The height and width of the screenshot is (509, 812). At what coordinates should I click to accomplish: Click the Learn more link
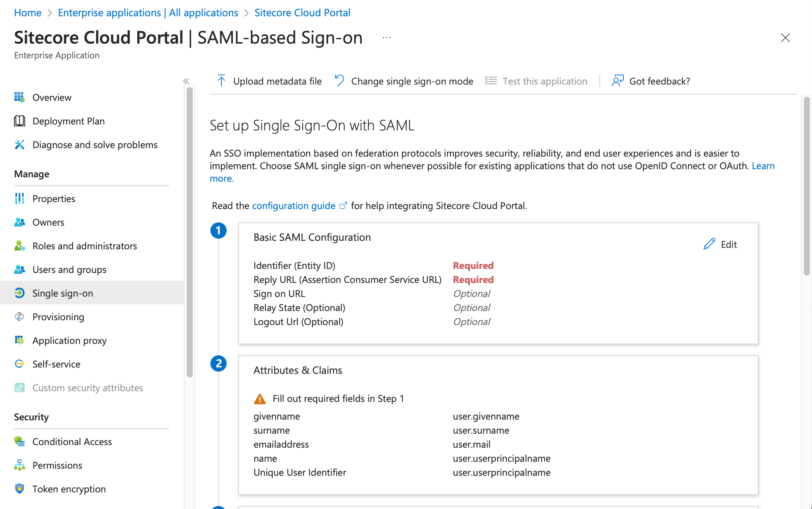pyautogui.click(x=763, y=166)
